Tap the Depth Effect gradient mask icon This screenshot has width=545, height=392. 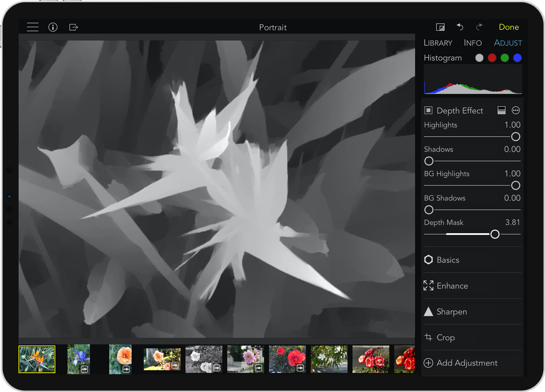(501, 111)
